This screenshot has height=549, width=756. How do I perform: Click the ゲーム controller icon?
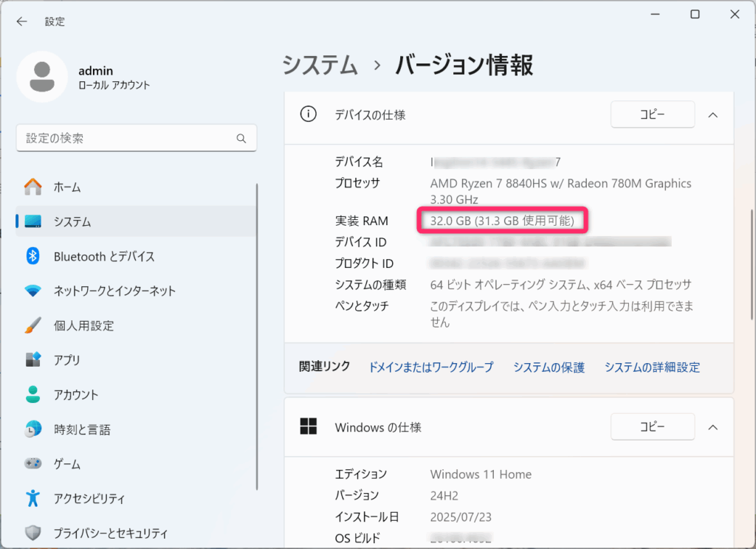(32, 463)
